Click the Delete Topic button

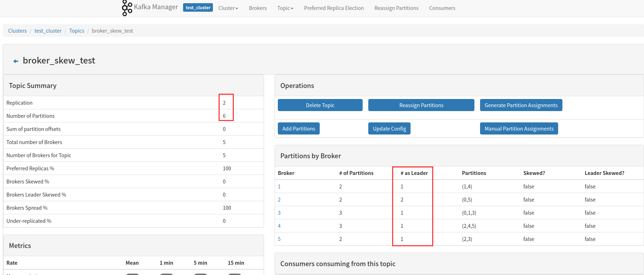tap(320, 105)
